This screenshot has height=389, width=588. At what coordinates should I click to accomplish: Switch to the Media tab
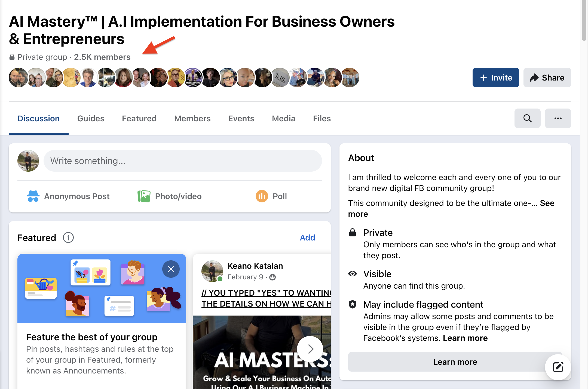(x=284, y=119)
